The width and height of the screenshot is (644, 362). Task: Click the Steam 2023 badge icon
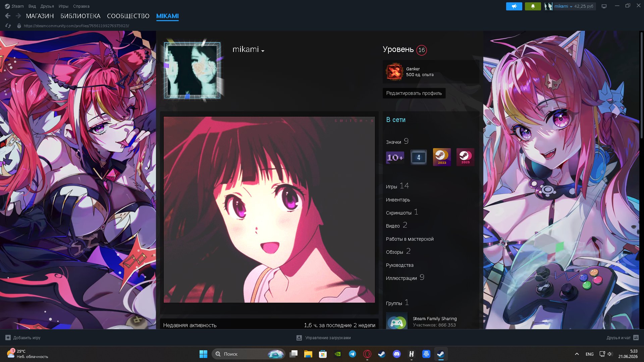442,157
